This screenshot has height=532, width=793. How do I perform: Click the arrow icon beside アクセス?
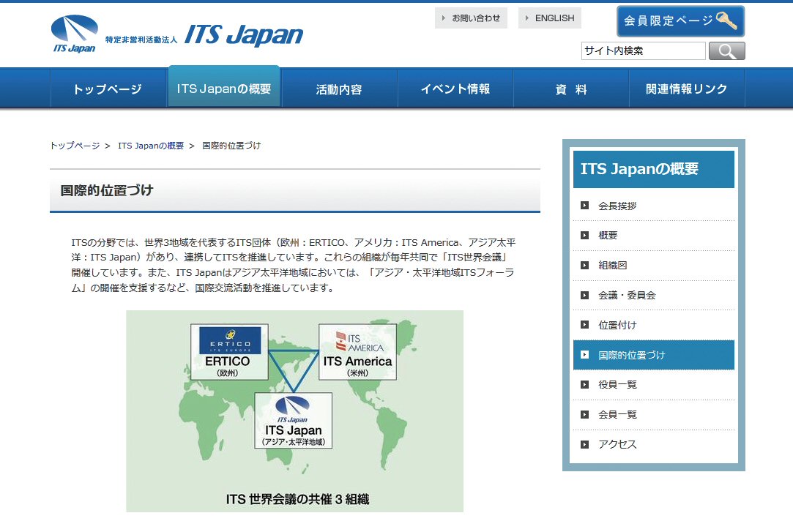click(x=584, y=445)
